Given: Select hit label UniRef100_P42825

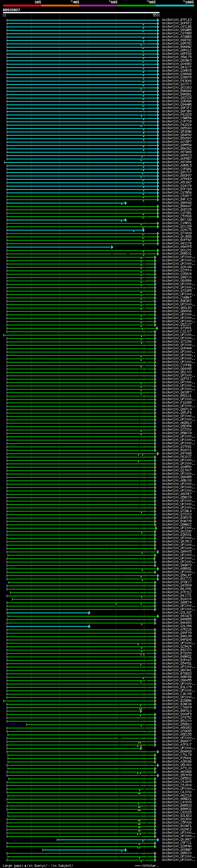Looking at the screenshot, I should click(177, 115).
